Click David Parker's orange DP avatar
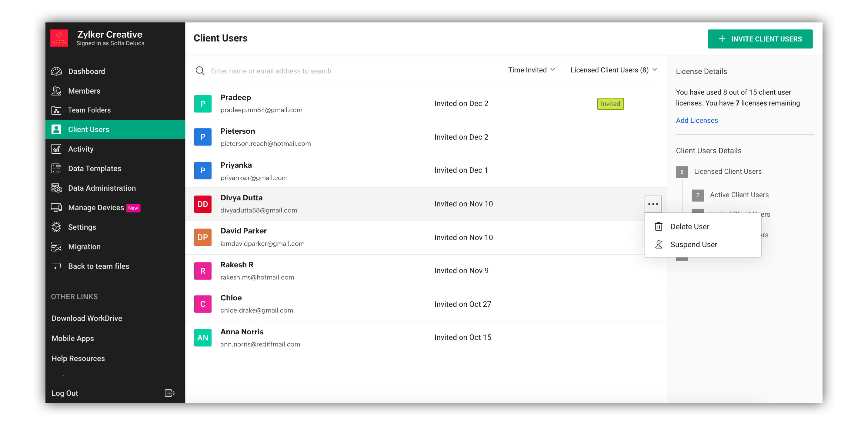The image size is (868, 425). (202, 237)
